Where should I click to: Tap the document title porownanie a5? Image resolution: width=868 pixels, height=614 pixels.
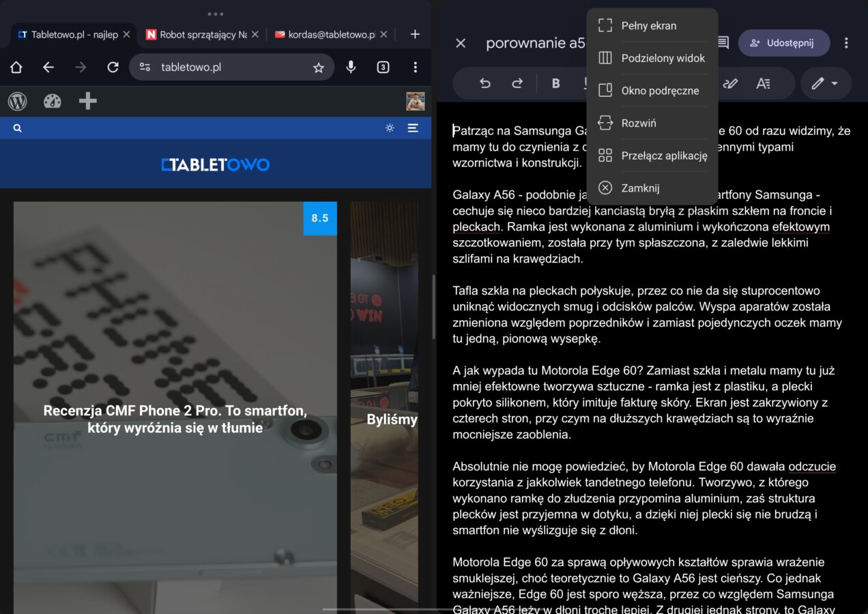536,43
